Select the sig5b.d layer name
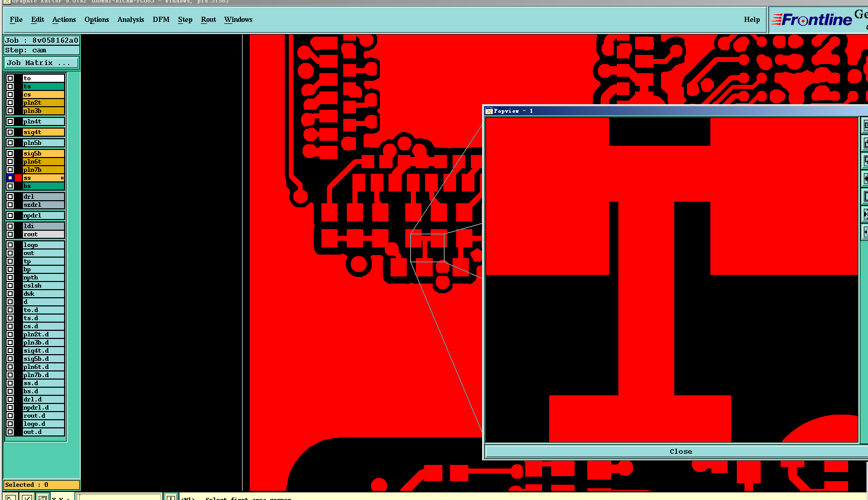 tap(44, 359)
